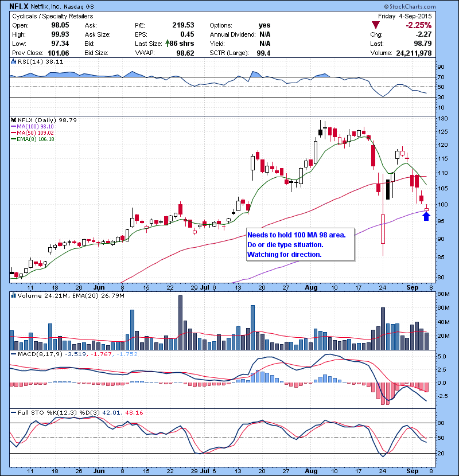Click the 'EMA(20) 26.79M' volume label

tap(99, 295)
